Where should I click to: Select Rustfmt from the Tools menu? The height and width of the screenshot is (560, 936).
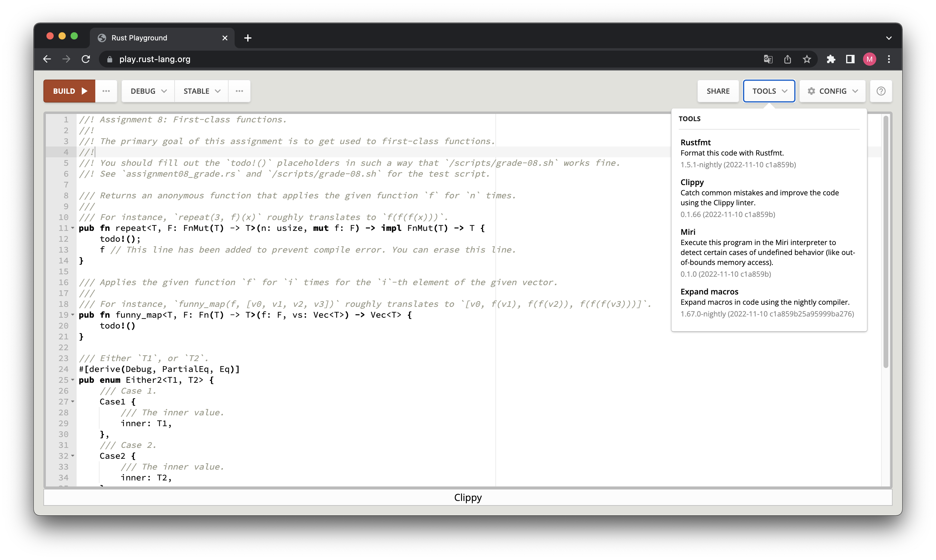point(696,142)
